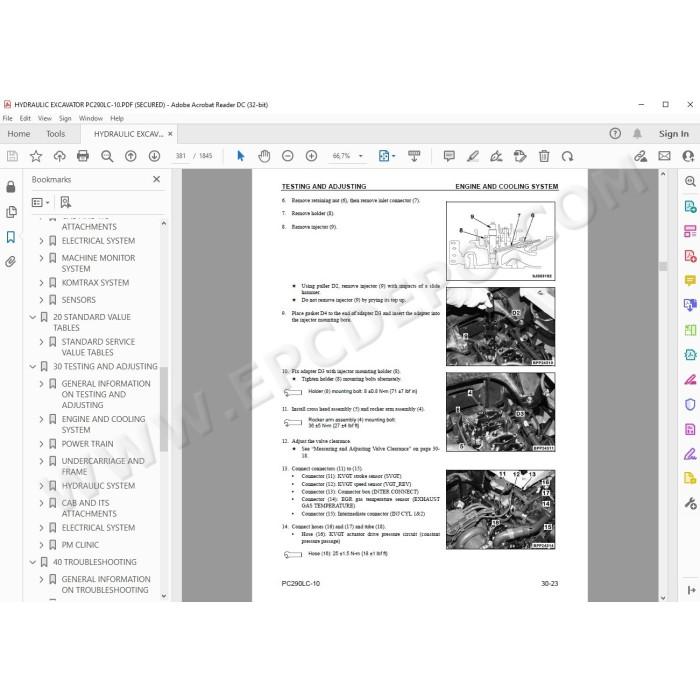Screen dimensions: 700x700
Task: Expand the right tools pane arrow
Action: coord(691,590)
